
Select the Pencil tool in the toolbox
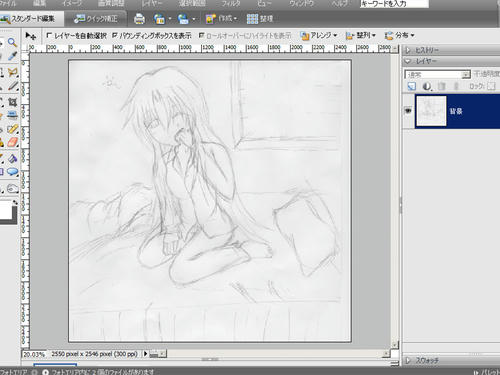tap(13, 87)
